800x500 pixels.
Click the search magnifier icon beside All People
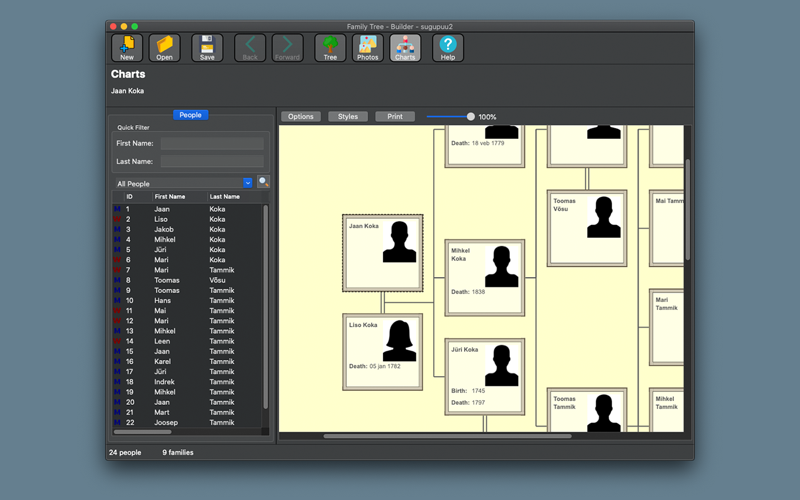click(x=263, y=182)
